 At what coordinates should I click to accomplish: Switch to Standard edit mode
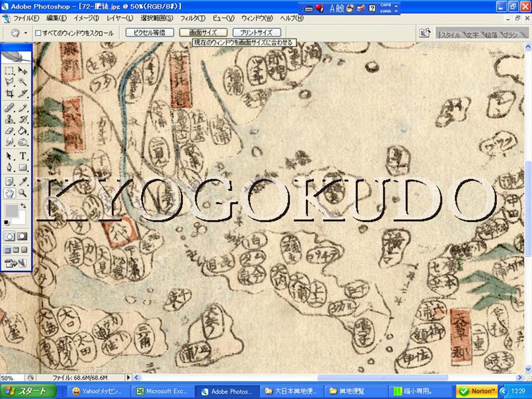tap(9, 236)
